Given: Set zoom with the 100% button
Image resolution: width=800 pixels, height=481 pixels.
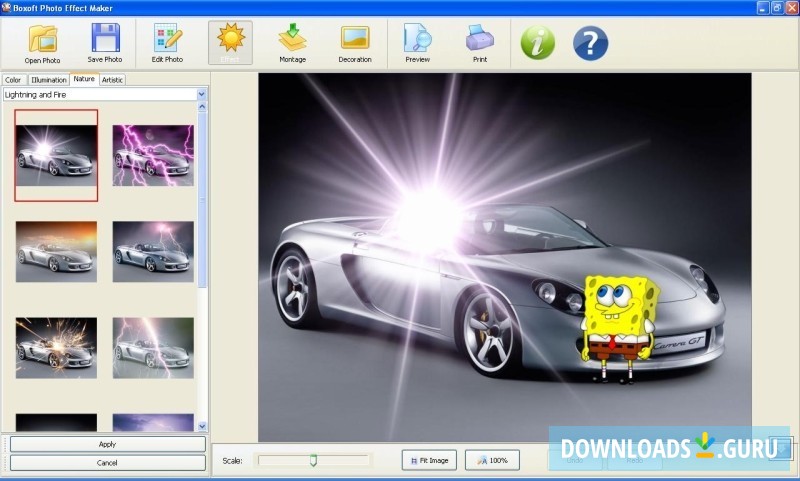Looking at the screenshot, I should point(492,461).
